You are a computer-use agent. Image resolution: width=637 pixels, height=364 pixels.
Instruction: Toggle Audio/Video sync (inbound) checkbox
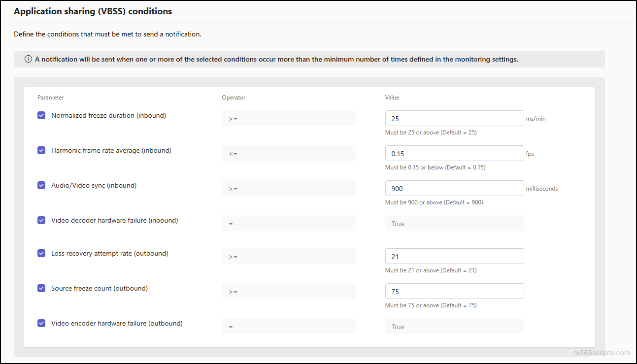[x=41, y=186]
